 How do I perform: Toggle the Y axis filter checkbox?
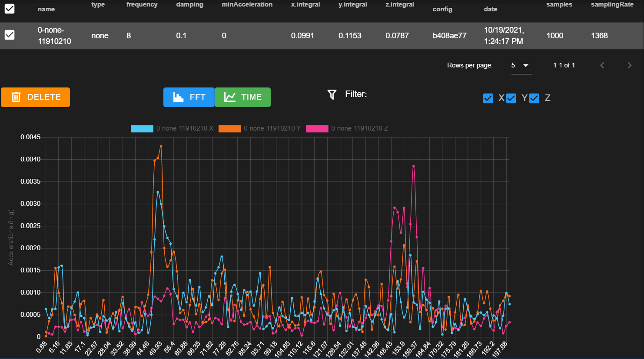pos(511,98)
